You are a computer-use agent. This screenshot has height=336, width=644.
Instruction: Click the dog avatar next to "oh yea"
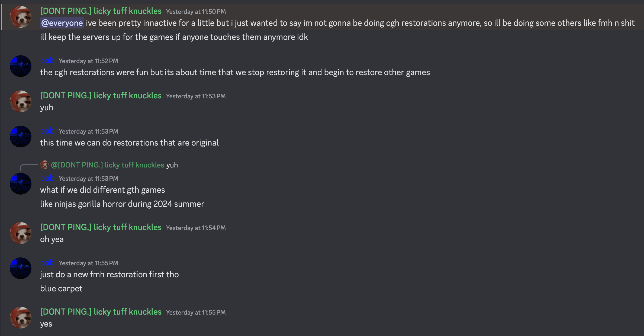(21, 233)
